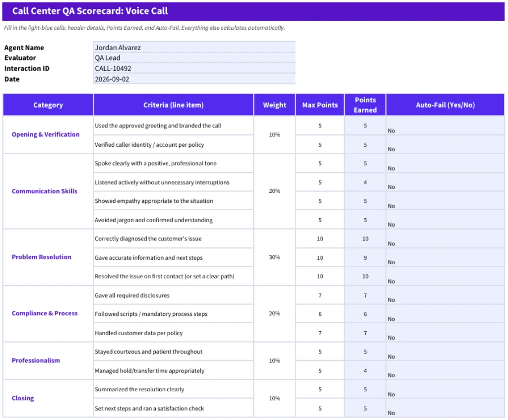This screenshot has width=508, height=420.
Task: Click the 20% weight cell for Compliance & Process
Action: (x=274, y=313)
